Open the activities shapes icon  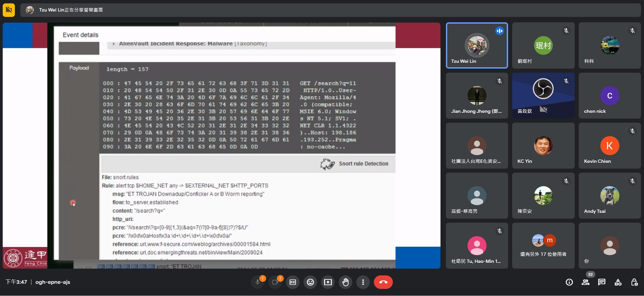(x=618, y=282)
